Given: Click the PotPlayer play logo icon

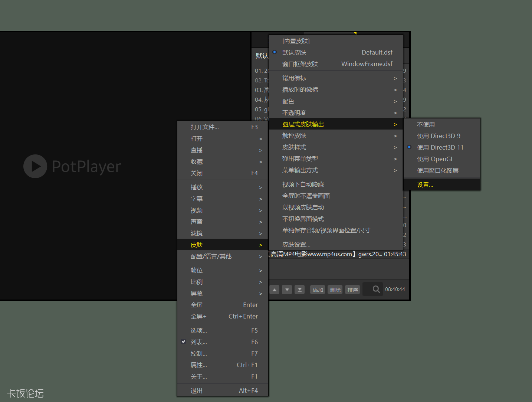Looking at the screenshot, I should click(35, 166).
